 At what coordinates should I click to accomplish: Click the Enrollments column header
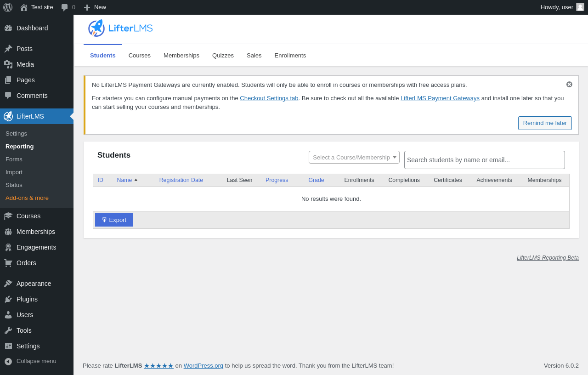point(359,180)
